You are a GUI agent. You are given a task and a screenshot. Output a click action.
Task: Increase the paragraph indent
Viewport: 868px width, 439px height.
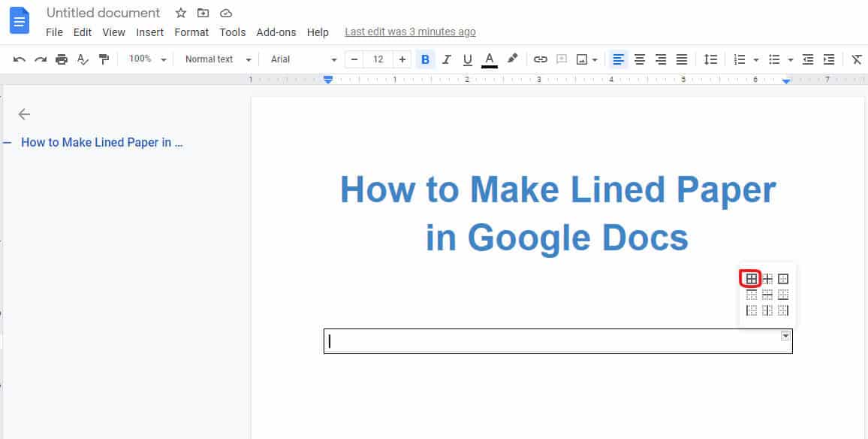point(829,59)
